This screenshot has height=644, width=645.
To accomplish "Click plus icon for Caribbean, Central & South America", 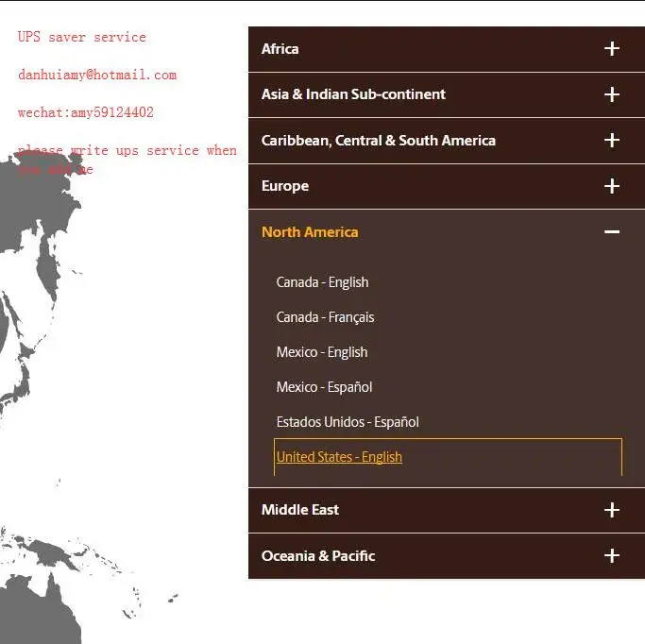I will click(612, 140).
